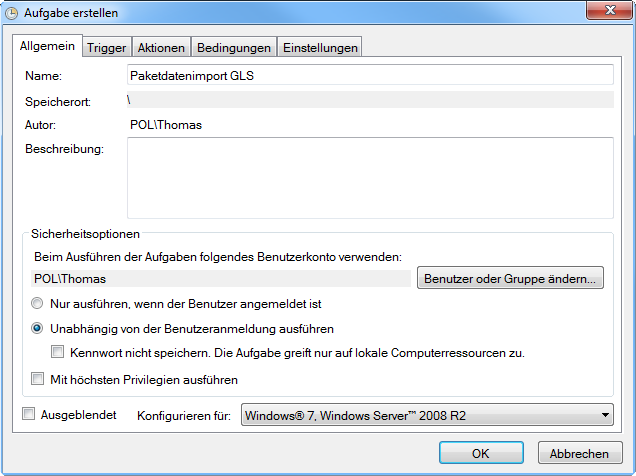Select 'Nur ausführen, wenn der Benutzer angemeldet ist'

click(38, 303)
